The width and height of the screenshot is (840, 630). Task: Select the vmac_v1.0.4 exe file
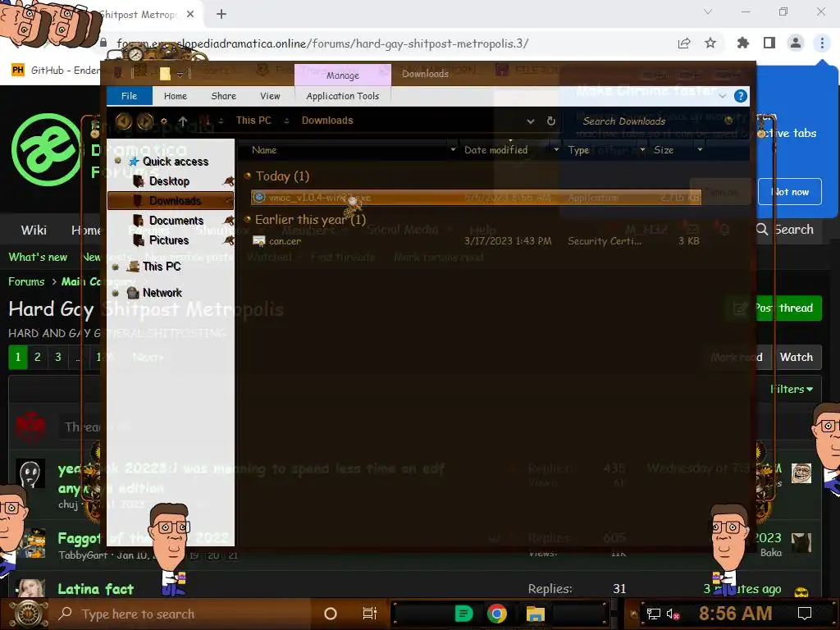click(x=476, y=198)
